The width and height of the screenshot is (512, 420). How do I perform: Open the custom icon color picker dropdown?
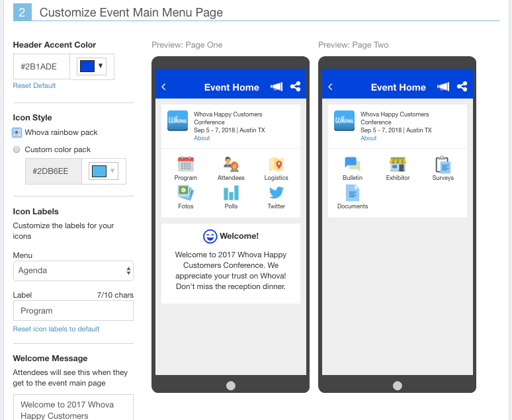pos(104,171)
